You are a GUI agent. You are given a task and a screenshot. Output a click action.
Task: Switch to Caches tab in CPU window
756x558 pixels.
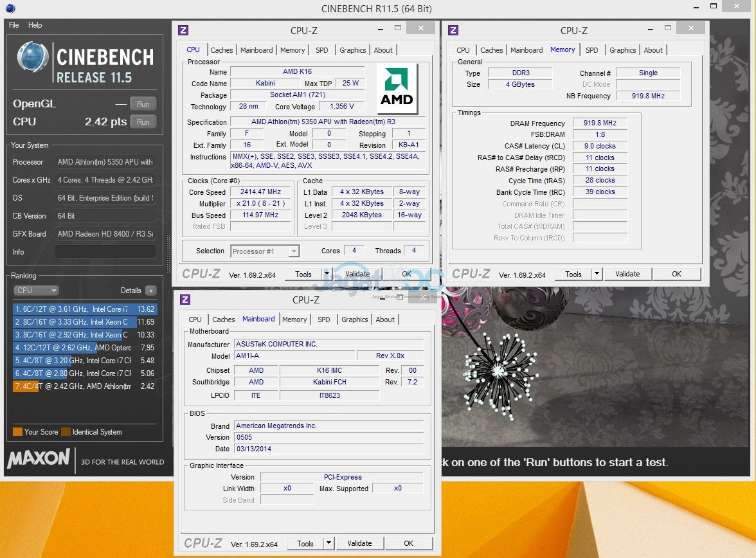click(222, 50)
